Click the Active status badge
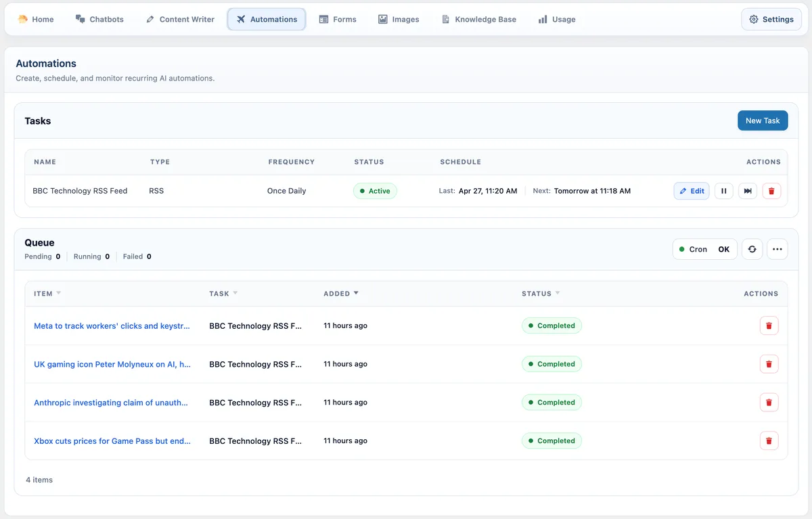Image resolution: width=812 pixels, height=519 pixels. (375, 191)
